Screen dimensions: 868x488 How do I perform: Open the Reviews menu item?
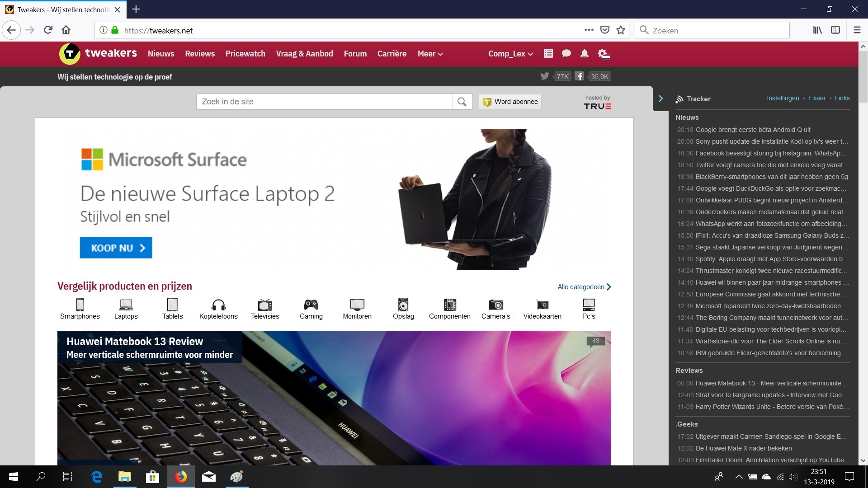[x=200, y=54]
